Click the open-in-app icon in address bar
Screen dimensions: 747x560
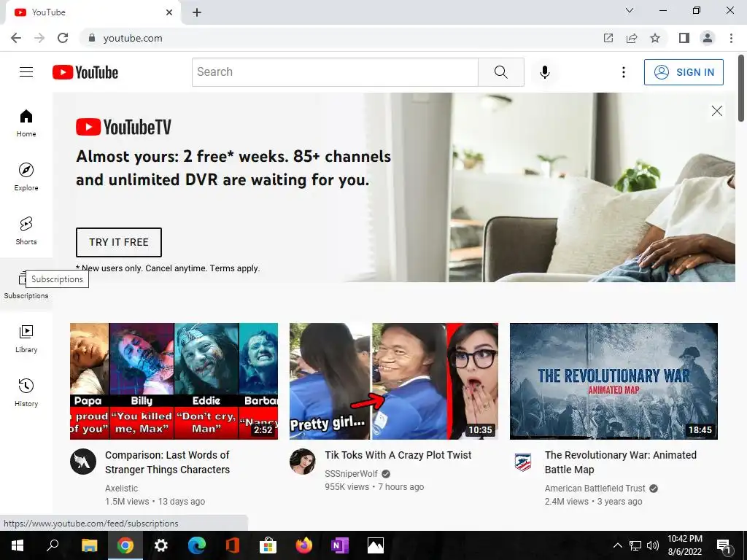(x=608, y=38)
